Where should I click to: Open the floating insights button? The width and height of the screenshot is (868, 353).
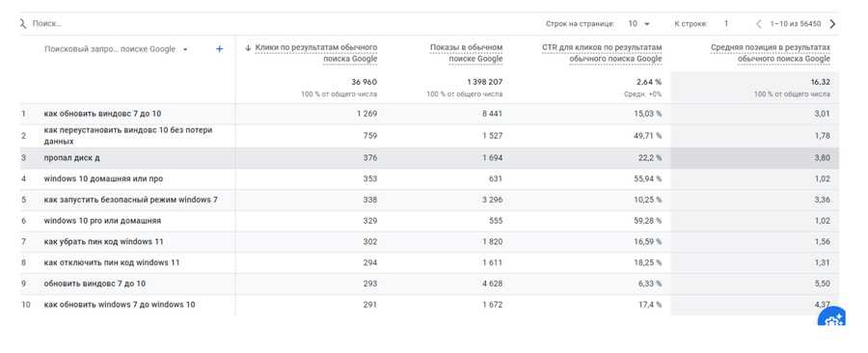832,317
